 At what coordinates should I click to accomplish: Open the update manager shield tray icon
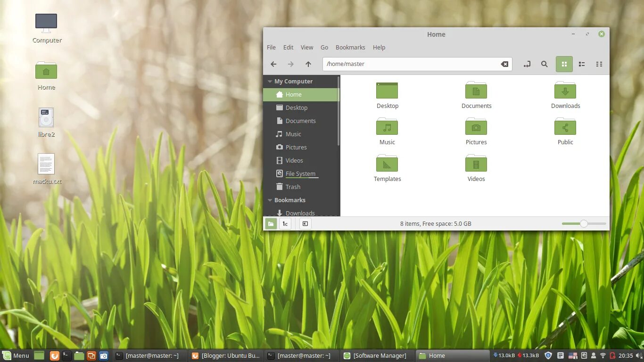548,355
